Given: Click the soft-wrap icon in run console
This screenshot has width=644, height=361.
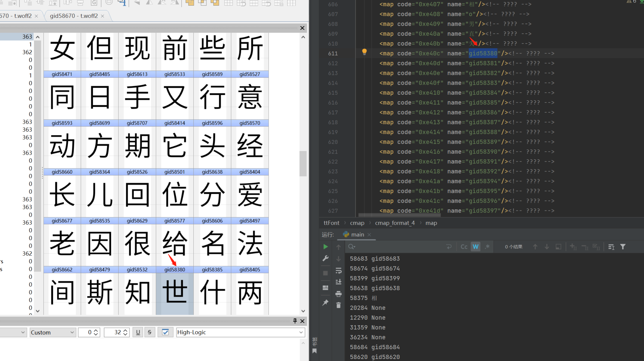Looking at the screenshot, I should 338,271.
